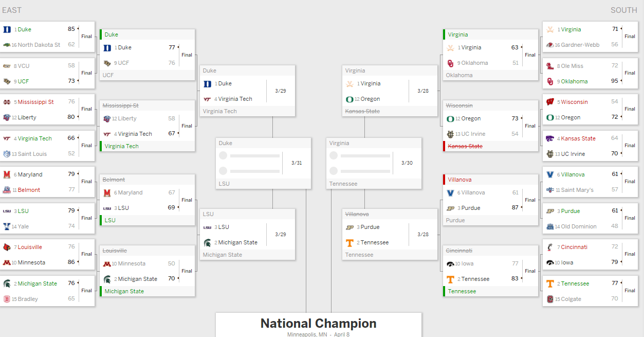The height and width of the screenshot is (337, 644).
Task: Click Purdue logo in Purdue vs Old Dominion game
Action: [x=550, y=211]
